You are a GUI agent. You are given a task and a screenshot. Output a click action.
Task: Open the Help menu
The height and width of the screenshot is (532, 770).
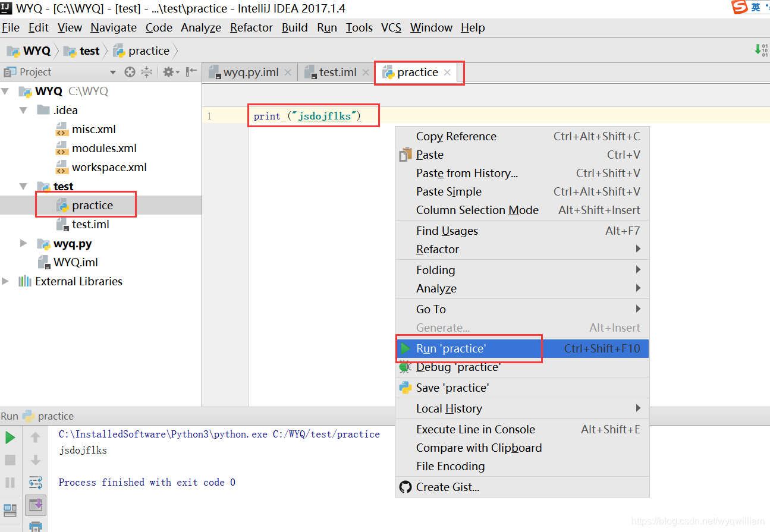point(473,28)
